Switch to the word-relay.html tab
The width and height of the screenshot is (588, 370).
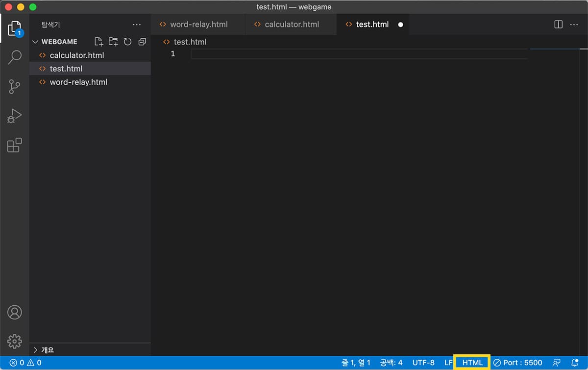[198, 24]
